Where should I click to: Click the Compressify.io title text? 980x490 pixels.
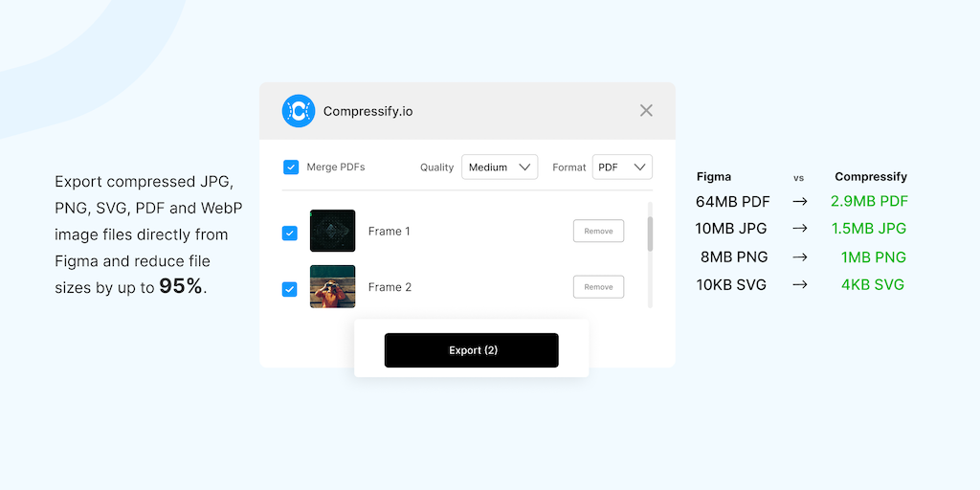coord(367,111)
